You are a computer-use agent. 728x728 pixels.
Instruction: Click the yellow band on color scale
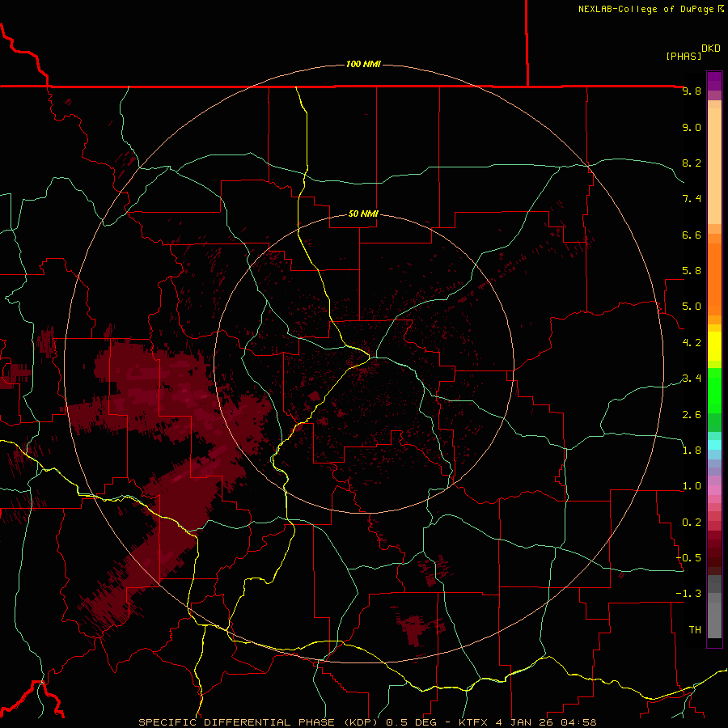pos(714,346)
